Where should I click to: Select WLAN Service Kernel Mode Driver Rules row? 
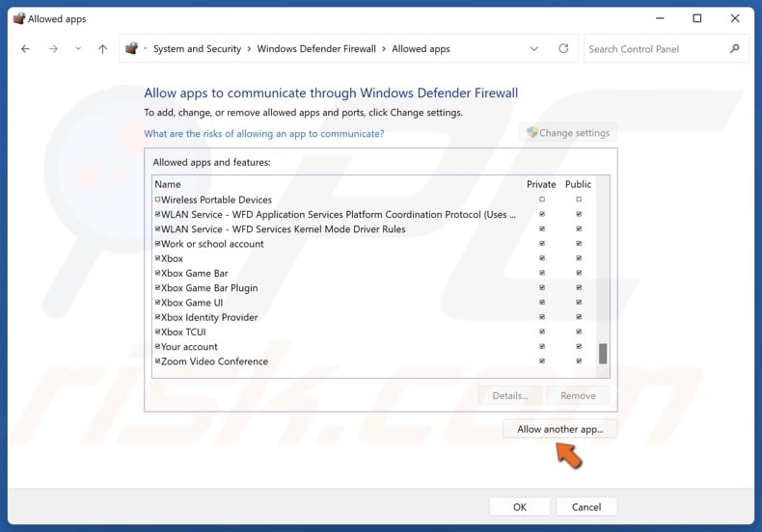click(283, 229)
